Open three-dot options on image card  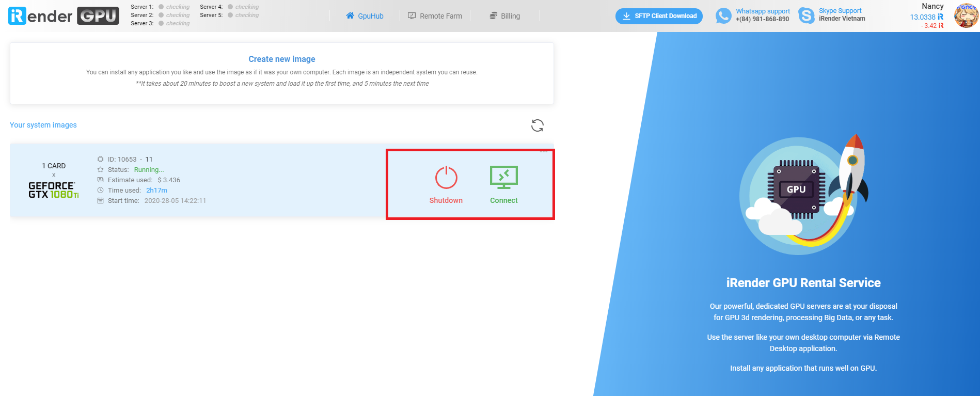point(543,151)
